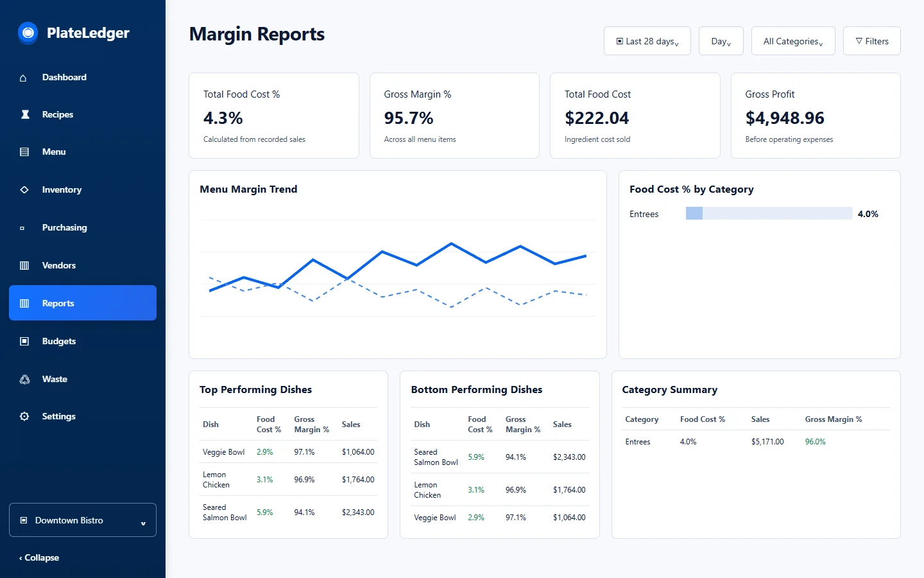This screenshot has width=924, height=578.
Task: Click the Dashboard home icon
Action: click(23, 78)
